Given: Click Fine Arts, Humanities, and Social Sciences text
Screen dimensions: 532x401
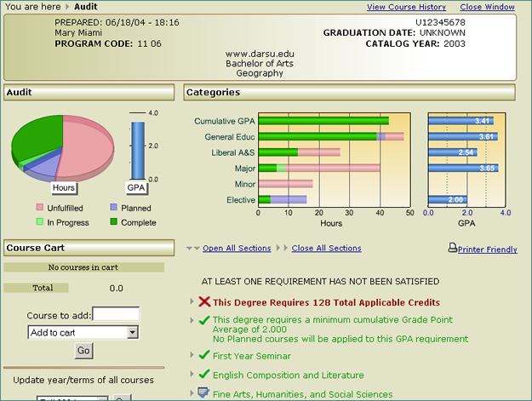Looking at the screenshot, I should click(303, 394).
